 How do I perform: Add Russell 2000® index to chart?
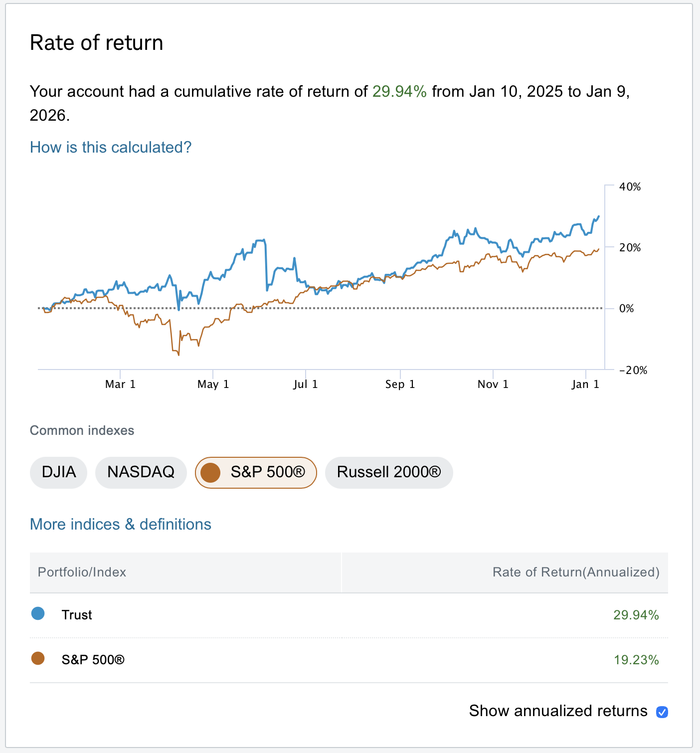389,472
